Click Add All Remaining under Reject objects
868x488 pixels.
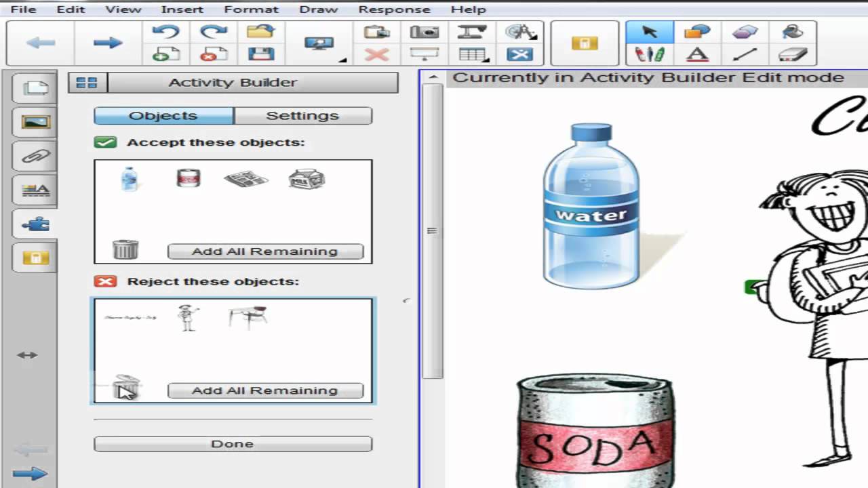[x=265, y=390]
